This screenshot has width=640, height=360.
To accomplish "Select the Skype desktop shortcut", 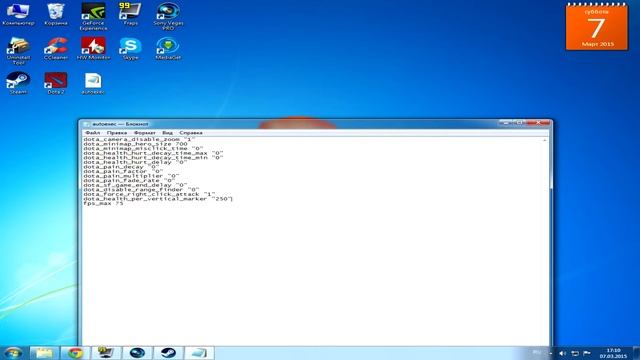I will pos(131,49).
